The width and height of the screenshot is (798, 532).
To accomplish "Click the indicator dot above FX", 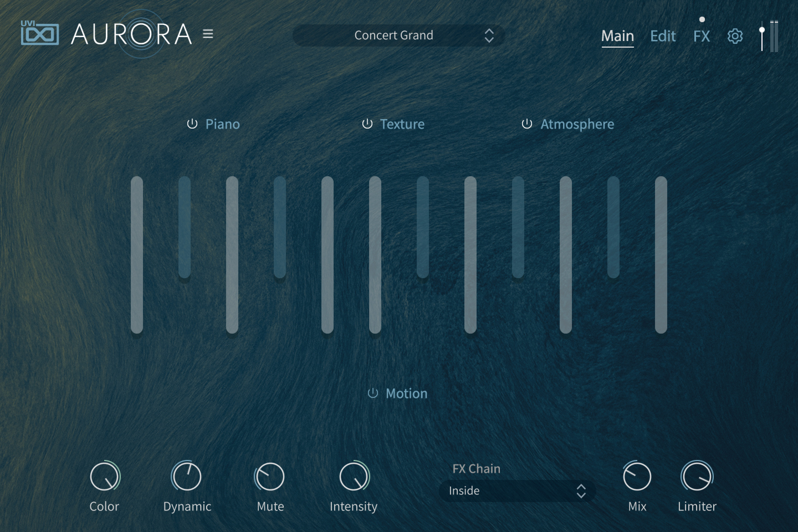I will tap(702, 19).
